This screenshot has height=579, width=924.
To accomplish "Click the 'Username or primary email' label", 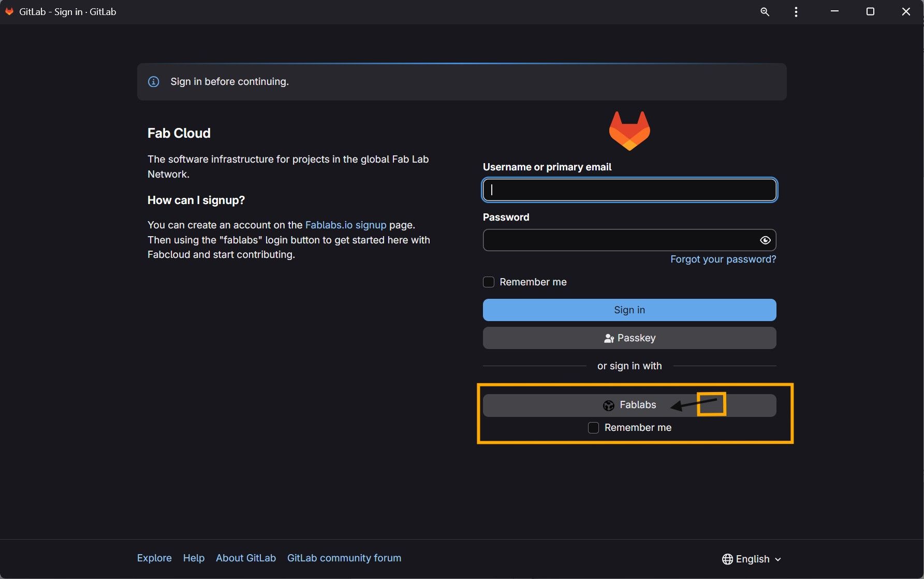I will tap(547, 167).
